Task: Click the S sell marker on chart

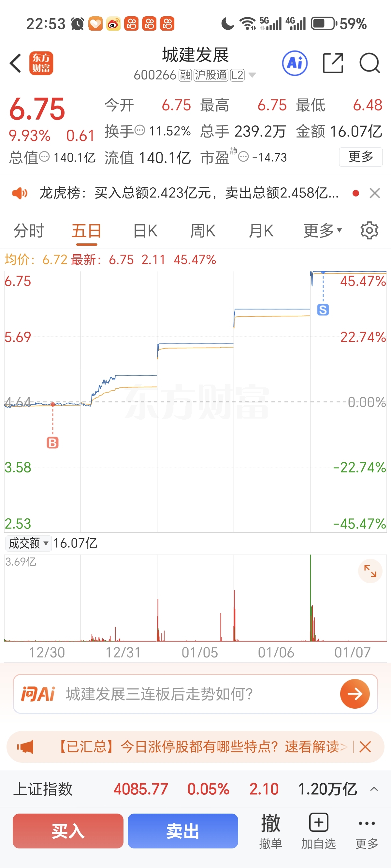Action: pos(323,310)
